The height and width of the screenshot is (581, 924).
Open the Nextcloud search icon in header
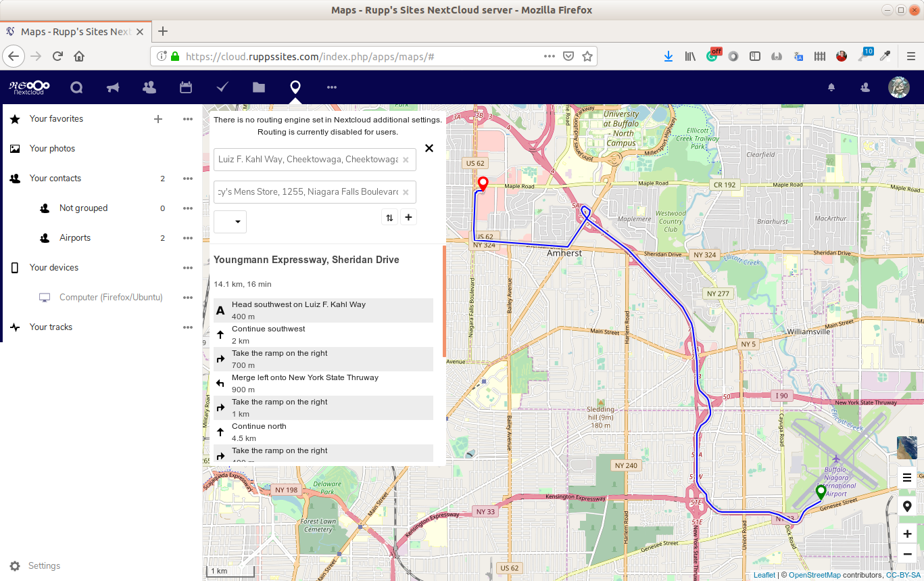[76, 87]
